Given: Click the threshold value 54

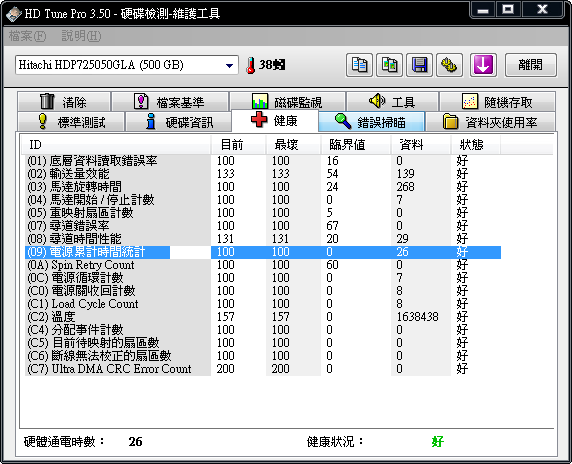Looking at the screenshot, I should pos(332,174).
